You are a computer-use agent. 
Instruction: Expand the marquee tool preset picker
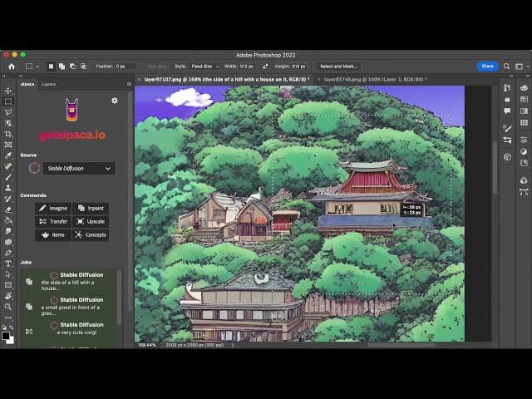37,66
